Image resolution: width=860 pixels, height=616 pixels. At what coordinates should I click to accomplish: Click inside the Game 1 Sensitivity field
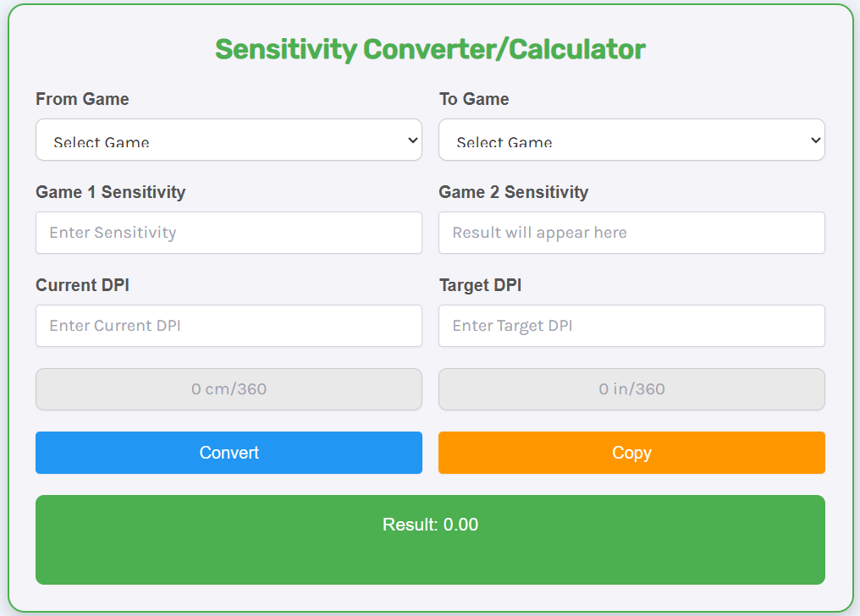click(x=229, y=233)
